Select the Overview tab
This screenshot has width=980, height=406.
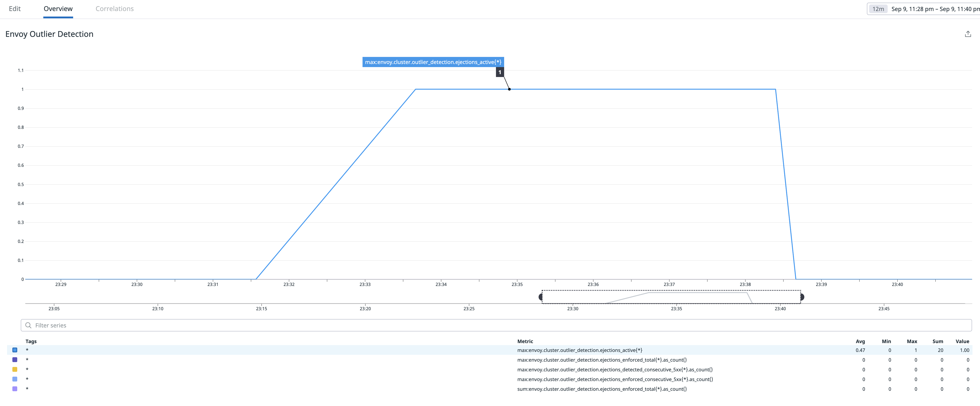58,8
